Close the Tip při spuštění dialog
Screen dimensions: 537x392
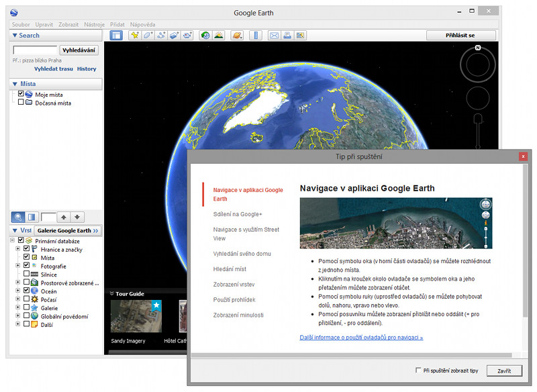pos(523,156)
